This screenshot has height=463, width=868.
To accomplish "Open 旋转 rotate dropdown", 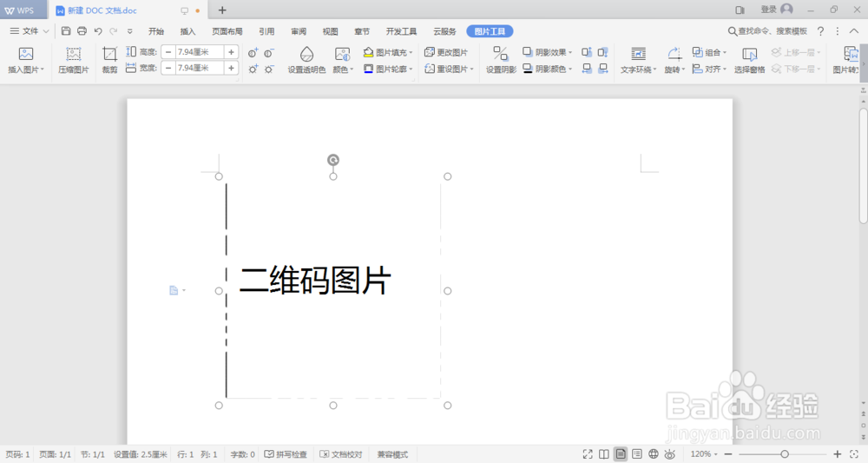I will [674, 69].
